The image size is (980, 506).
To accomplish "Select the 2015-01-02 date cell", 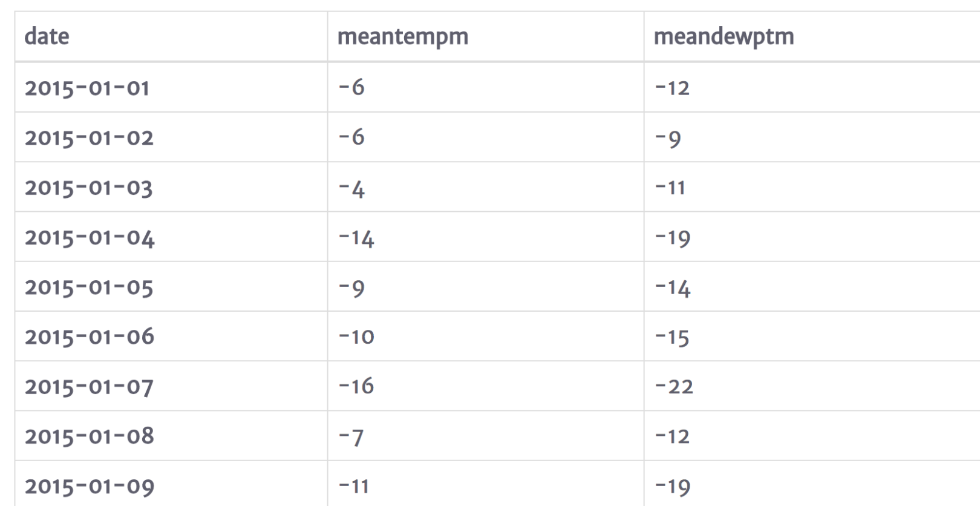I will (171, 137).
